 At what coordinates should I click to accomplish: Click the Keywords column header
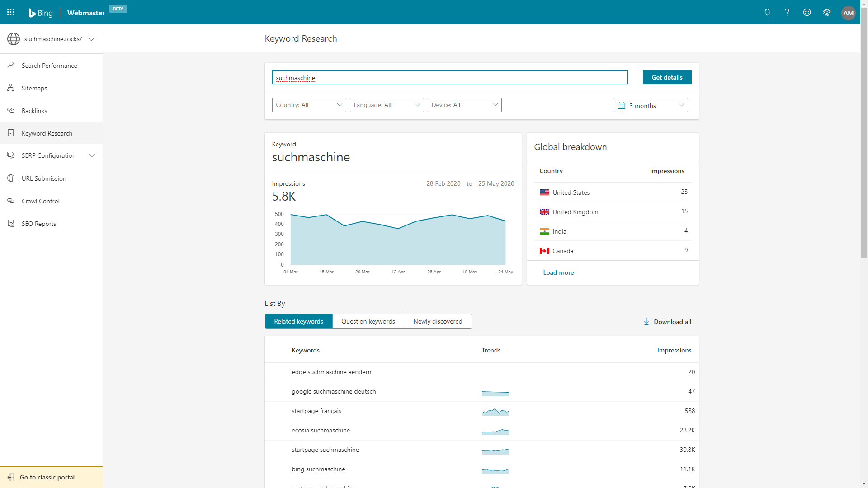[306, 350]
